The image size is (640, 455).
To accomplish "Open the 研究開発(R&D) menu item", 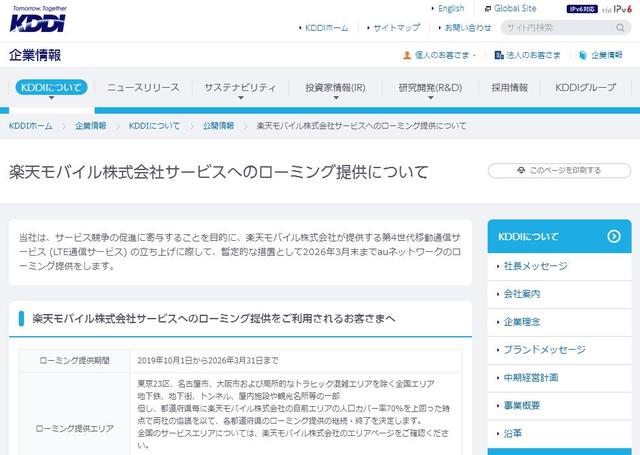I will pyautogui.click(x=430, y=87).
